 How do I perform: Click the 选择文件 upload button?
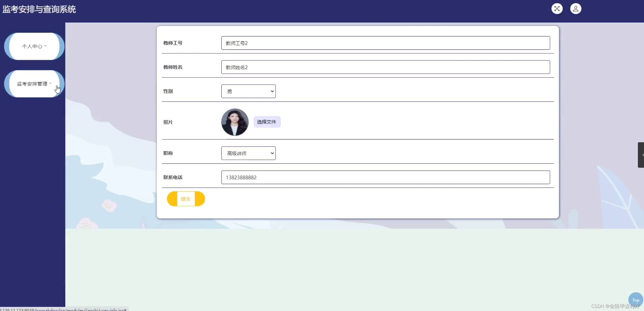pyautogui.click(x=267, y=122)
